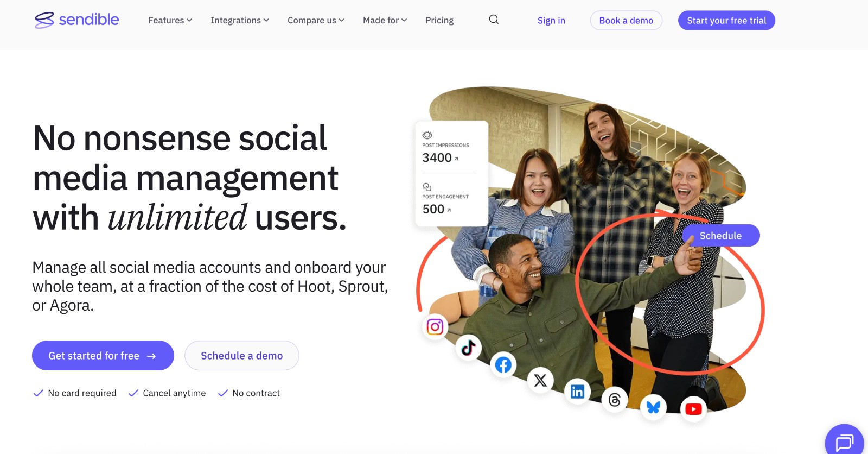Click Get started for free
Image resolution: width=868 pixels, height=454 pixels.
coord(103,356)
